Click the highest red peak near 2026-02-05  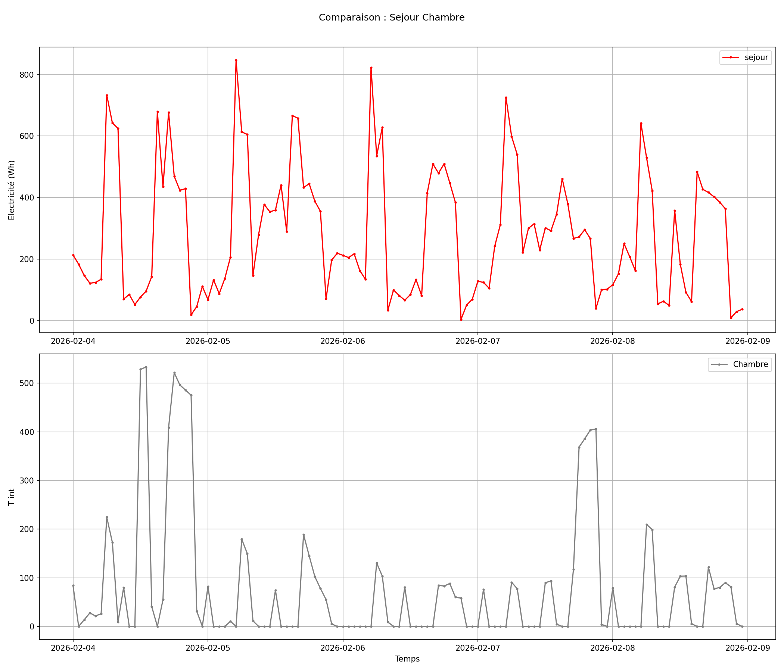pos(236,60)
